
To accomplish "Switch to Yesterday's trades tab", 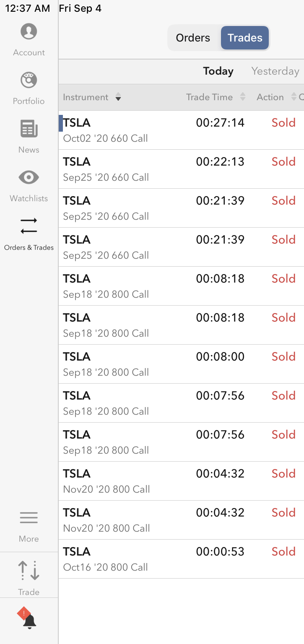I will pyautogui.click(x=275, y=71).
